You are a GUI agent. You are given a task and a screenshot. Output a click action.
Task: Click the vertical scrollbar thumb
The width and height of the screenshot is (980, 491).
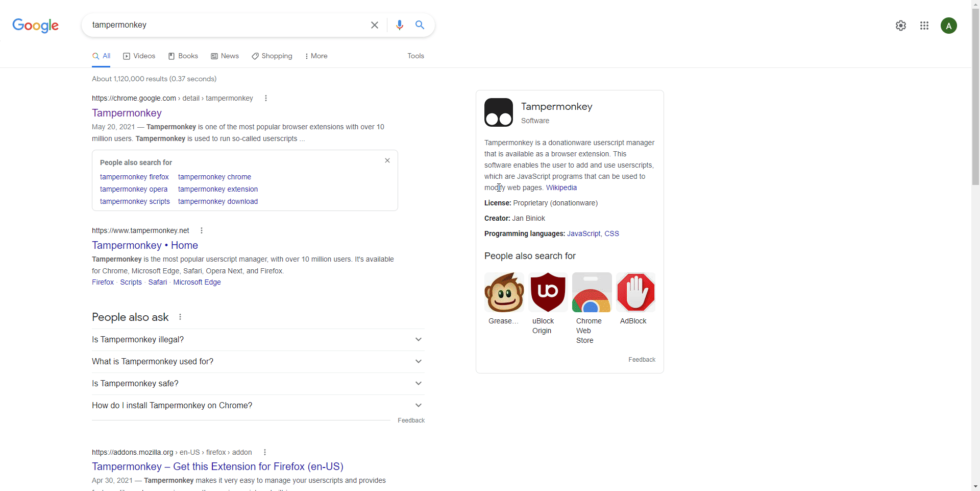point(975,97)
